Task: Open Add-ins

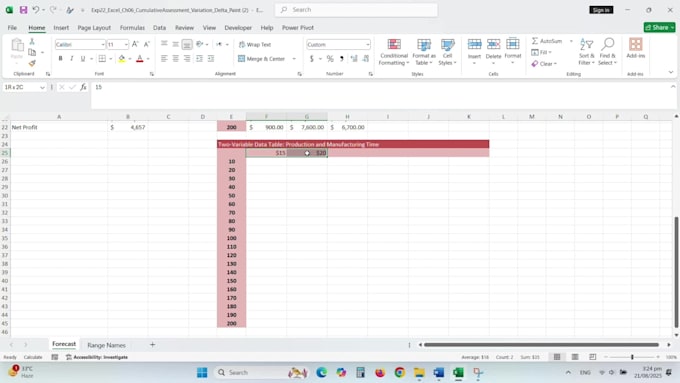Action: click(635, 49)
